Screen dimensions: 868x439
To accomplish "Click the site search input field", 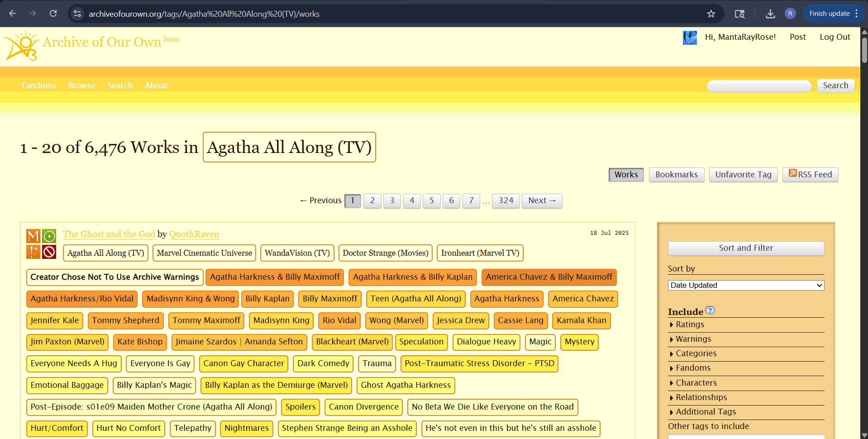I will [x=759, y=86].
